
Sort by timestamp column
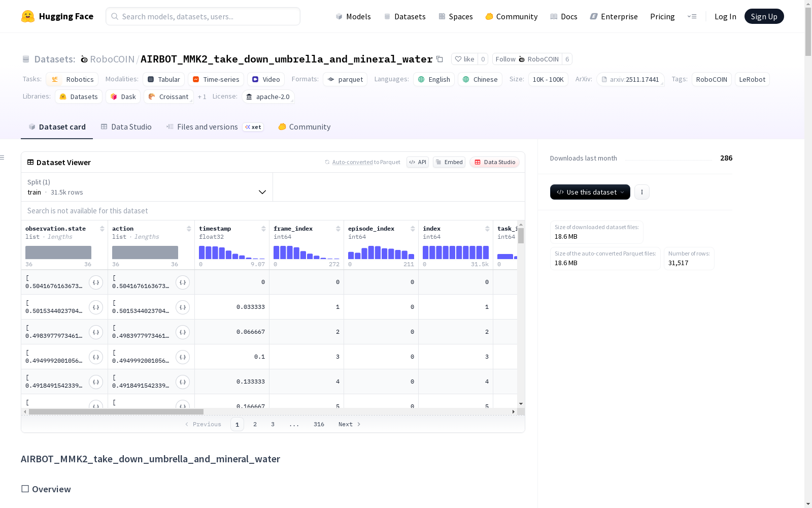[263, 229]
